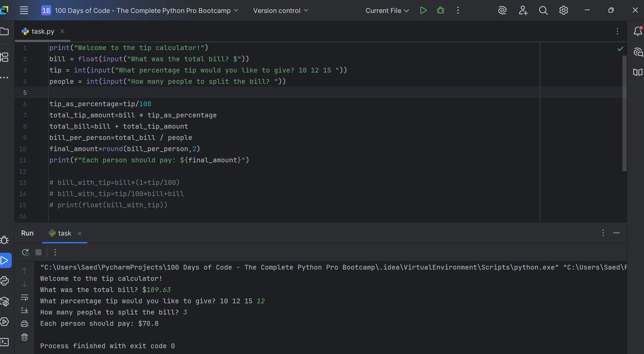Open the Python Packages tool window

(x=4, y=301)
